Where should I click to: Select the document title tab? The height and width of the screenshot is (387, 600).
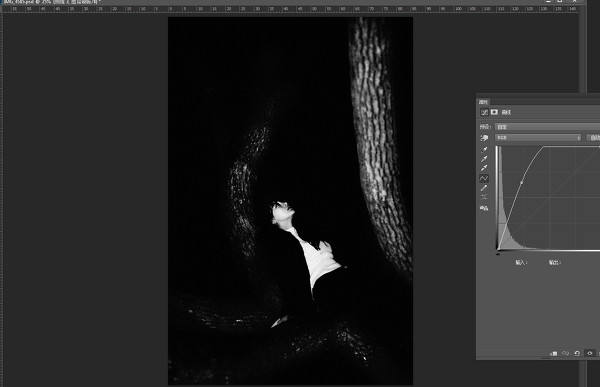(51, 2)
